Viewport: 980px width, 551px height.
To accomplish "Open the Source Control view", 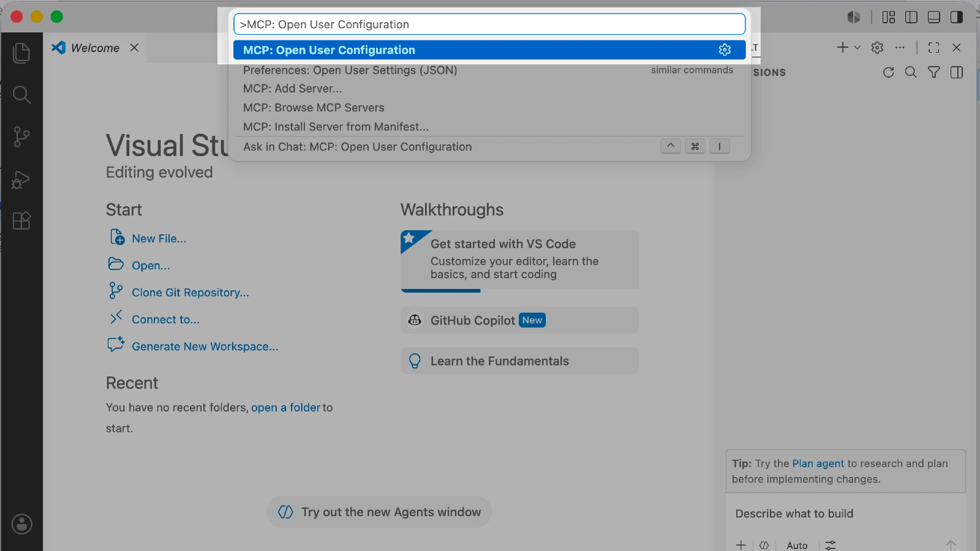I will (x=21, y=137).
